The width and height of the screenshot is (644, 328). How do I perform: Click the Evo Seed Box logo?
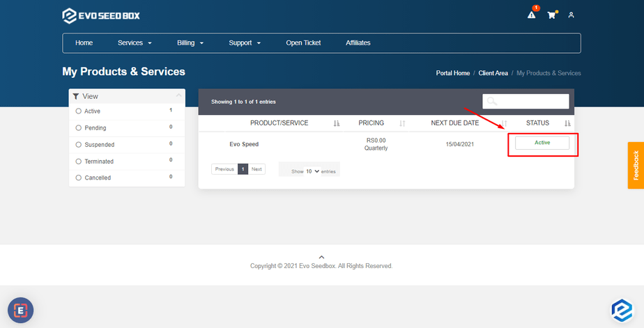[101, 15]
